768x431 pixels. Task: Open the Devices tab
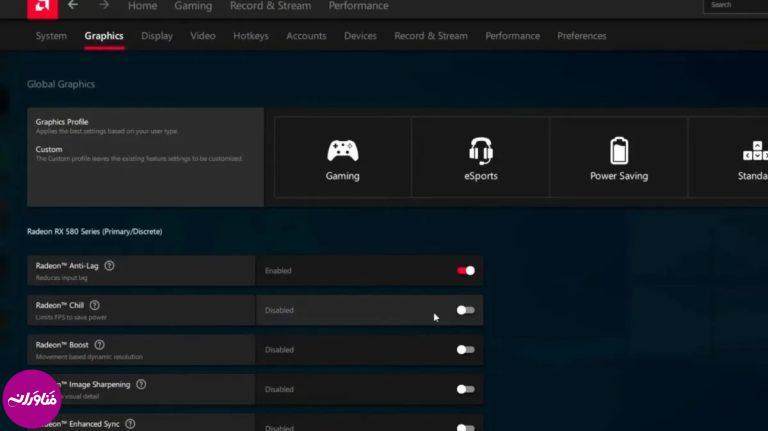pyautogui.click(x=360, y=36)
